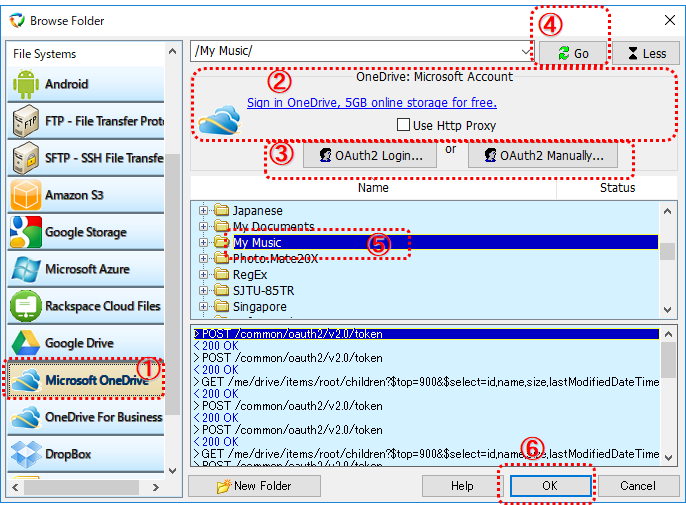686x505 pixels.
Task: Click file systems list scroll up arrow
Action: pos(173,51)
